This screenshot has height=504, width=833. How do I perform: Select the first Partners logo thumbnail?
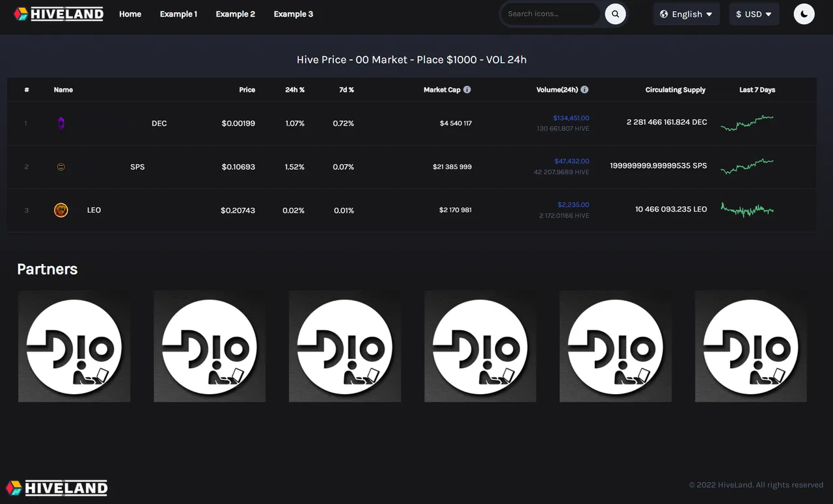(74, 346)
